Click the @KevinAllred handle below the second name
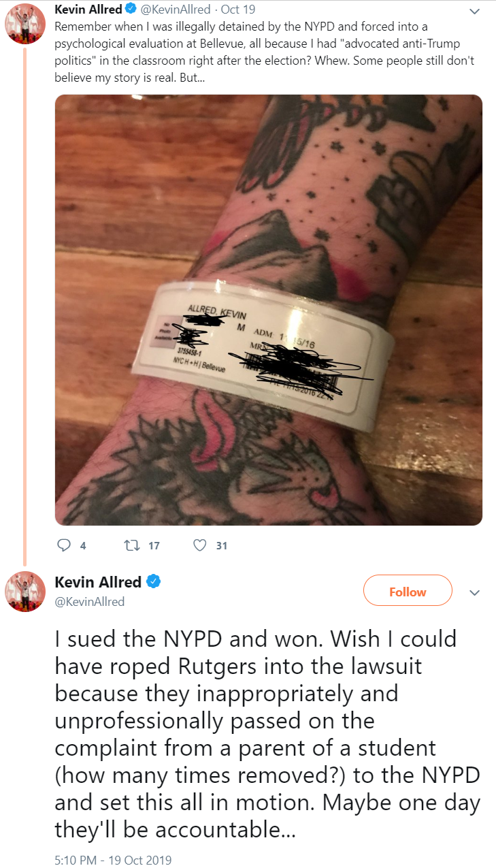 [90, 602]
